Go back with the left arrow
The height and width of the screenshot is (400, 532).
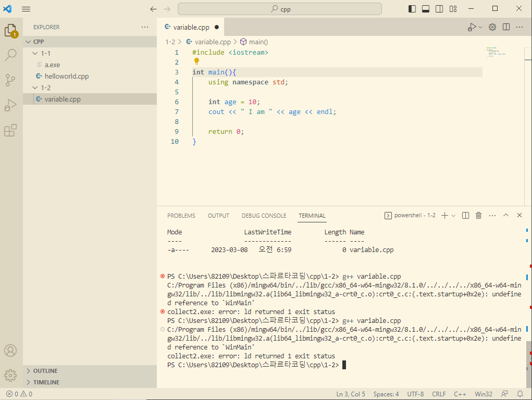click(x=153, y=9)
